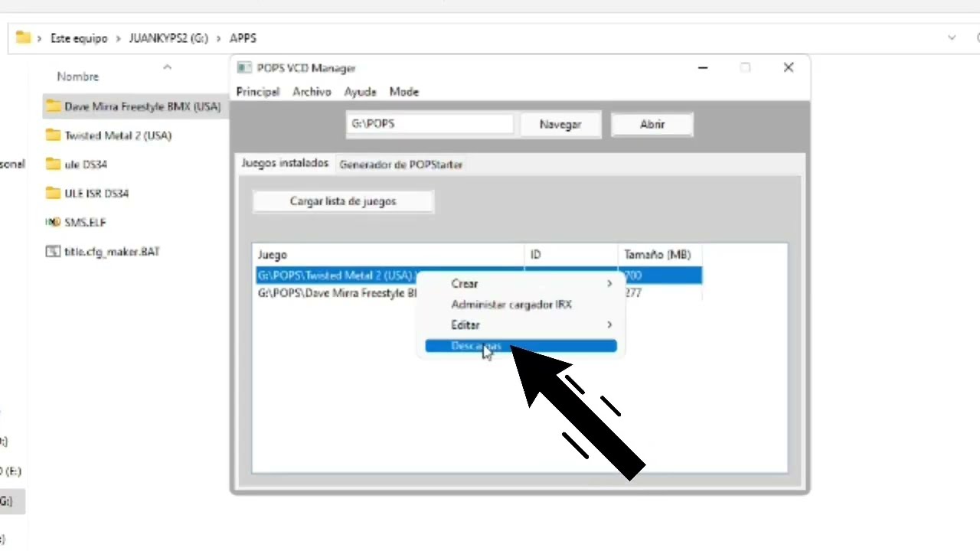
Task: Open the Ayuda menu
Action: pyautogui.click(x=360, y=92)
